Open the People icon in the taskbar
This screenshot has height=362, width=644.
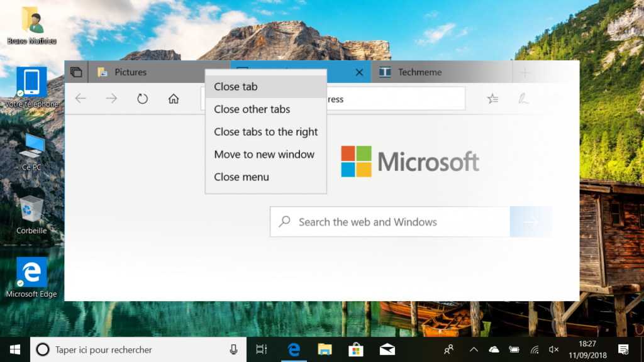[x=448, y=349]
